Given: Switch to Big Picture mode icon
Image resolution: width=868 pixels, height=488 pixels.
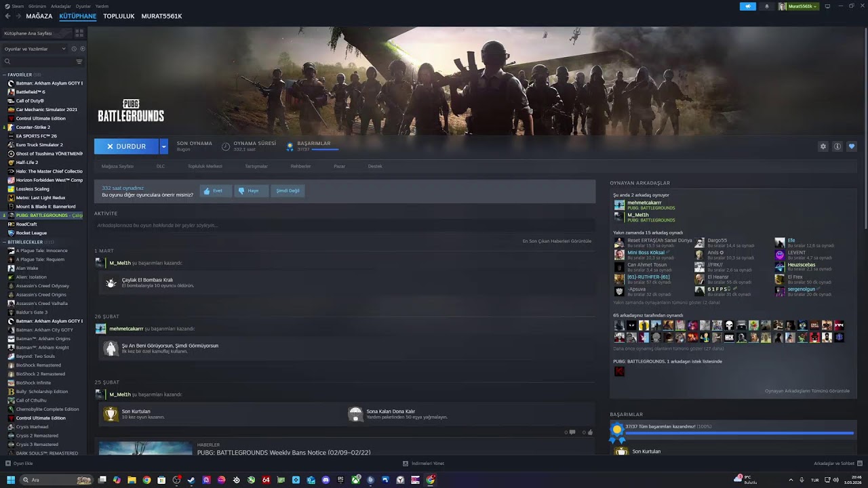Looking at the screenshot, I should (x=827, y=6).
